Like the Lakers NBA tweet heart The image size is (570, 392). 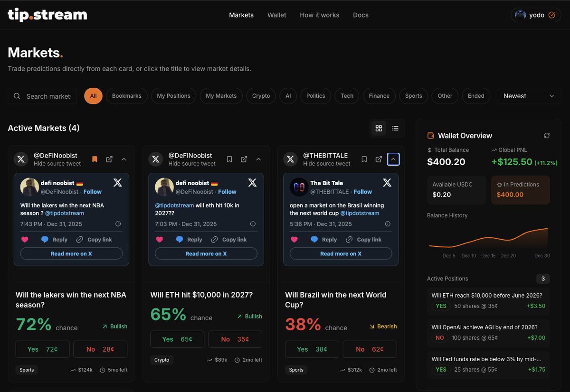[25, 240]
